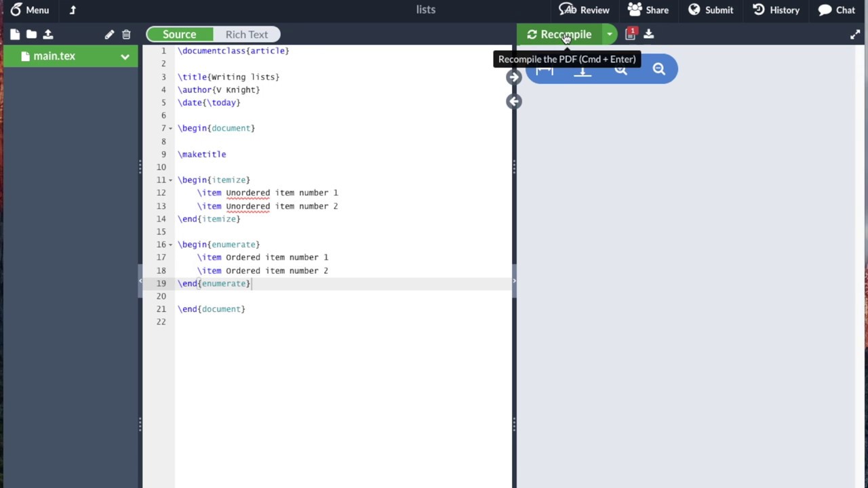Select main.tex in the file tree
Viewport: 868px width, 488px height.
(x=54, y=56)
